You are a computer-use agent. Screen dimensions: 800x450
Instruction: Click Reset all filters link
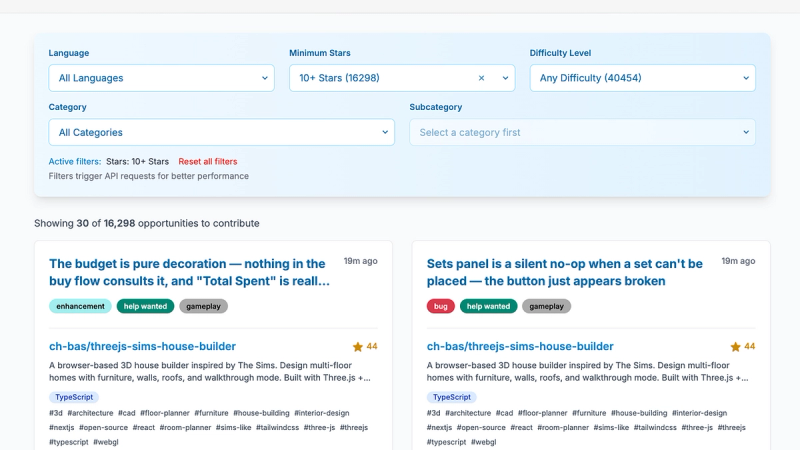[x=208, y=161]
